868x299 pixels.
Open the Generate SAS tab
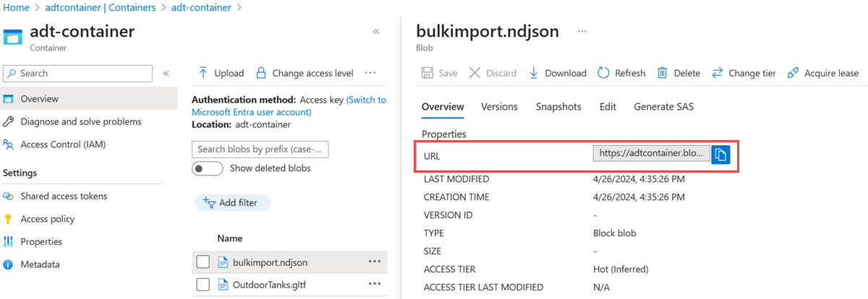(663, 107)
